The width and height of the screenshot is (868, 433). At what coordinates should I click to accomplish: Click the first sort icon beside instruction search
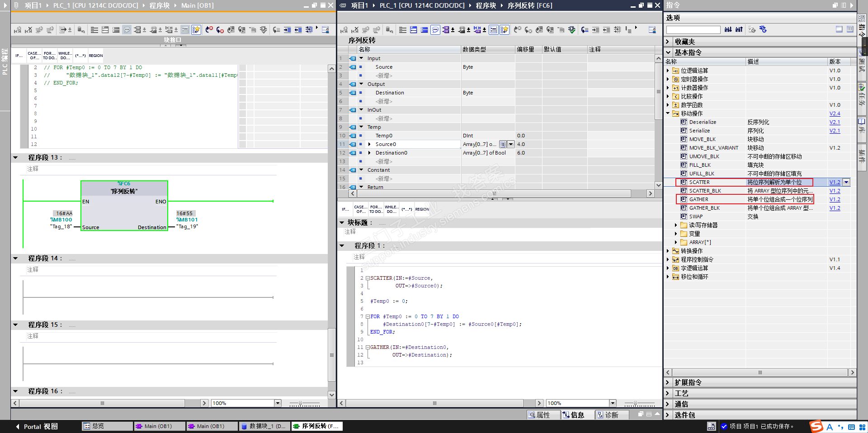728,29
